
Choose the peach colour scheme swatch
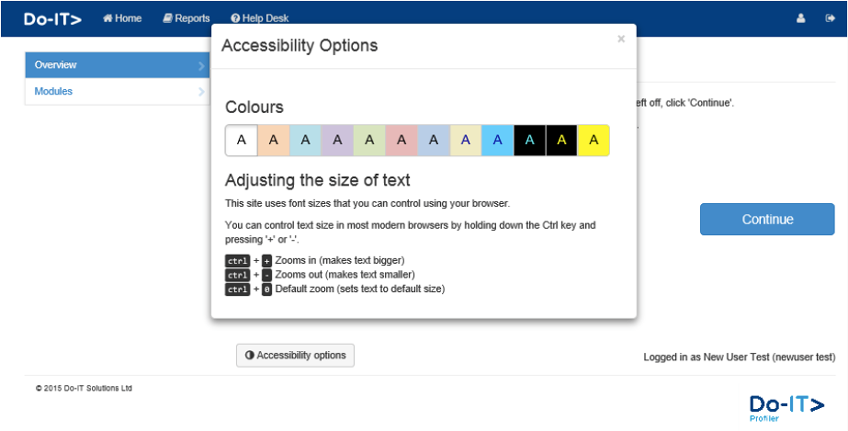point(273,140)
